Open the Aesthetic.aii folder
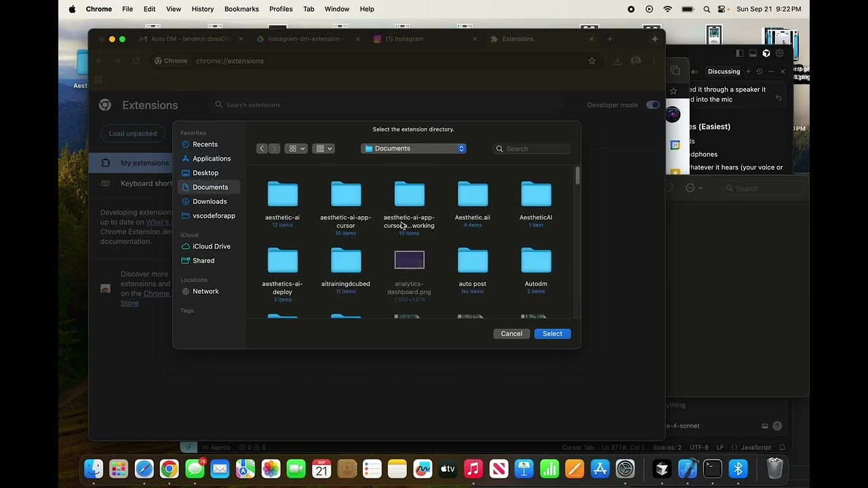The image size is (868, 488). point(473,195)
